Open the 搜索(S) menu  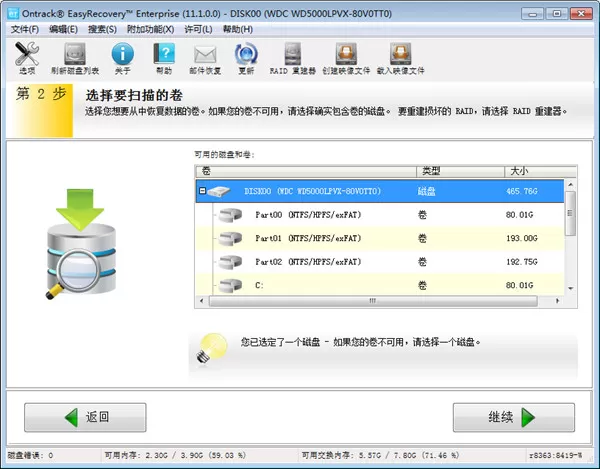[102, 29]
